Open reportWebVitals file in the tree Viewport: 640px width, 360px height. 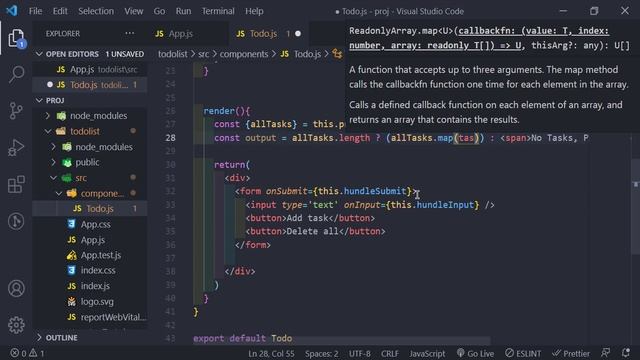[90, 317]
